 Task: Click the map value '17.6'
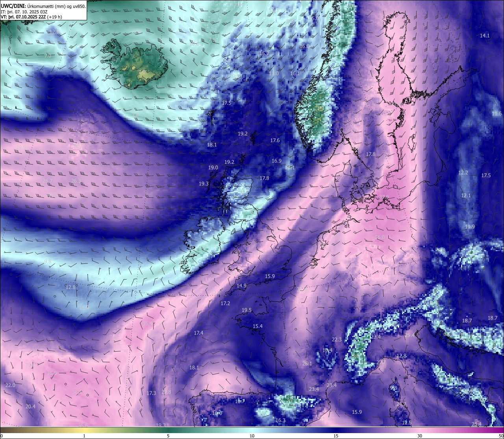tap(275, 140)
